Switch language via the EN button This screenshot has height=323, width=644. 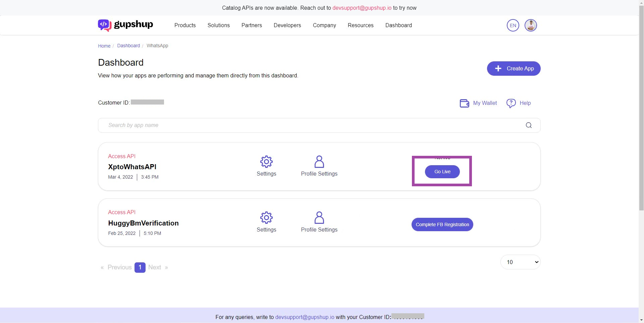(513, 25)
